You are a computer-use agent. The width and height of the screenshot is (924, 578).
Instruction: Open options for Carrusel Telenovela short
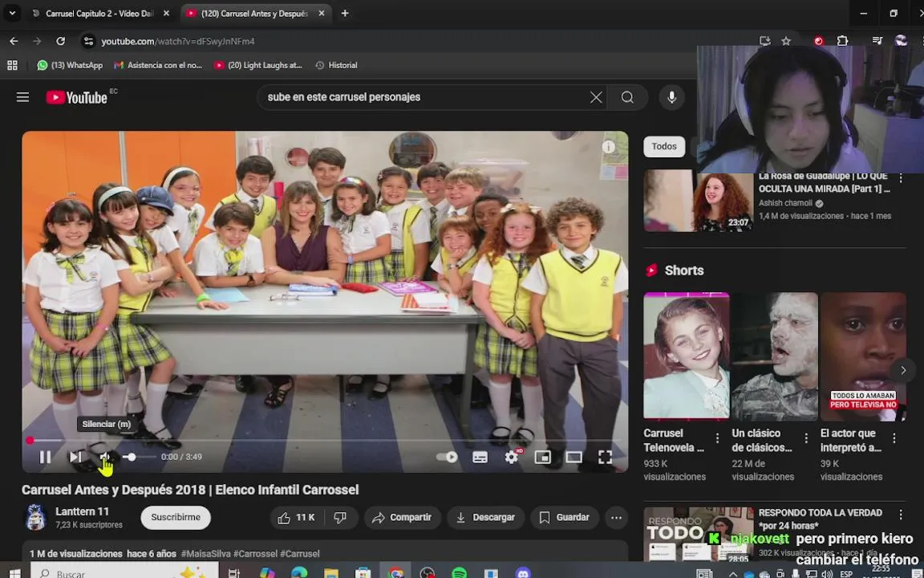tap(717, 438)
